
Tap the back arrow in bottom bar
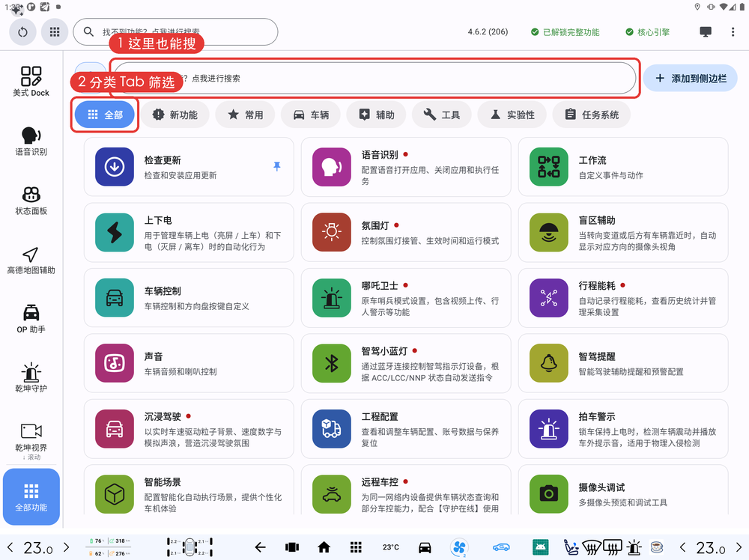point(260,547)
